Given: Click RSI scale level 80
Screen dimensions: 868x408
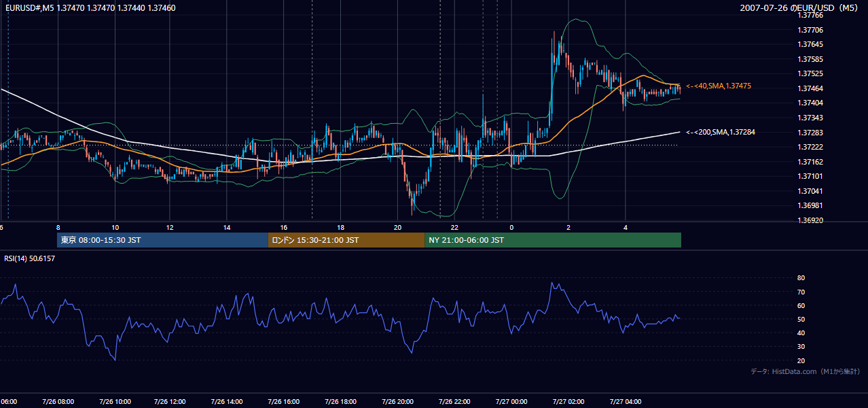Looking at the screenshot, I should 801,278.
